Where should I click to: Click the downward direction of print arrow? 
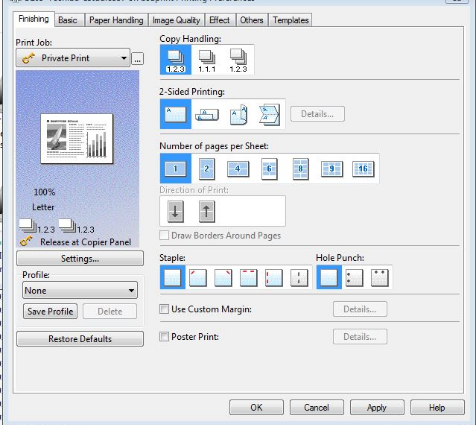click(175, 211)
